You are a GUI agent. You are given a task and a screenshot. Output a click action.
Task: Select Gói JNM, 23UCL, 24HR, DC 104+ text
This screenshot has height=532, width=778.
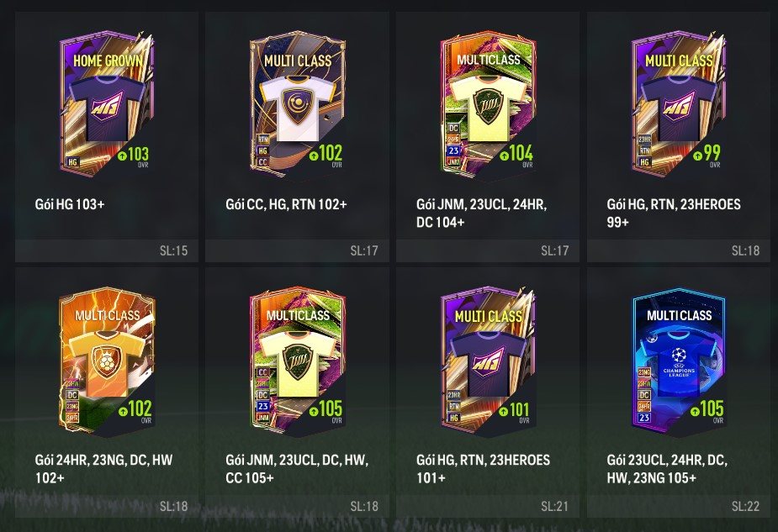pos(481,213)
